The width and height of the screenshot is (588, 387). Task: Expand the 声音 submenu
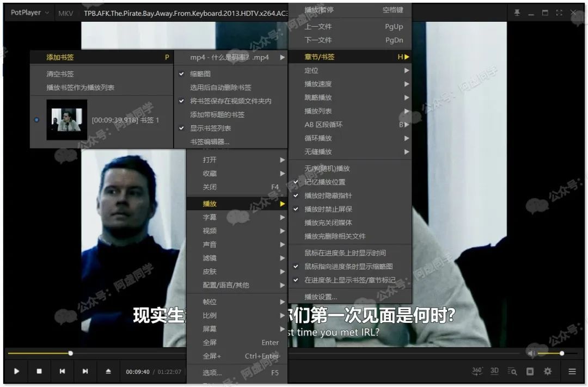coord(237,244)
